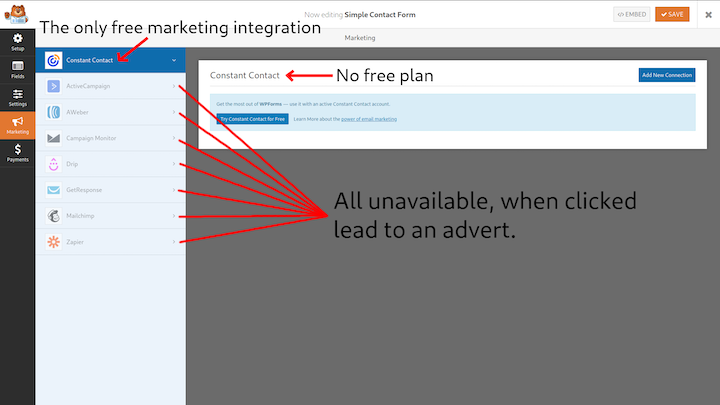Image resolution: width=720 pixels, height=405 pixels.
Task: Click Try Constant Contact for Free
Action: (x=253, y=119)
